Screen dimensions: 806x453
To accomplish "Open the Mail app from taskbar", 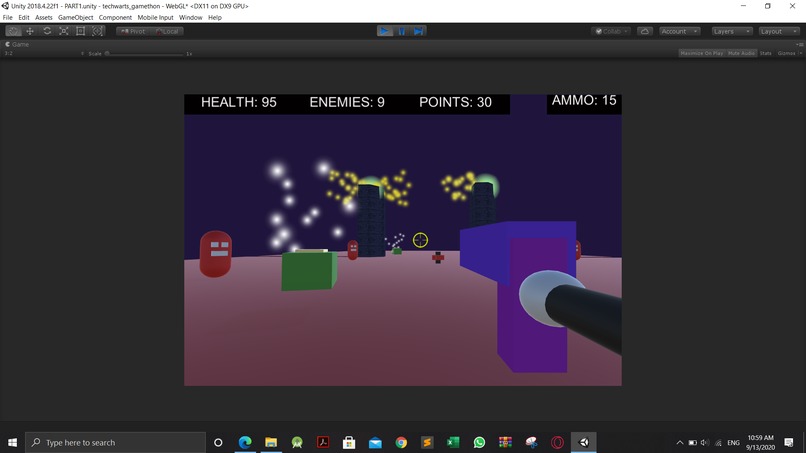I will 375,442.
